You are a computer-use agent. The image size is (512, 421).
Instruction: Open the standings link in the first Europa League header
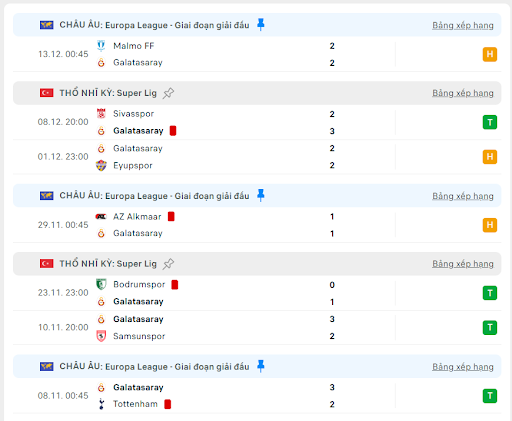(x=463, y=25)
